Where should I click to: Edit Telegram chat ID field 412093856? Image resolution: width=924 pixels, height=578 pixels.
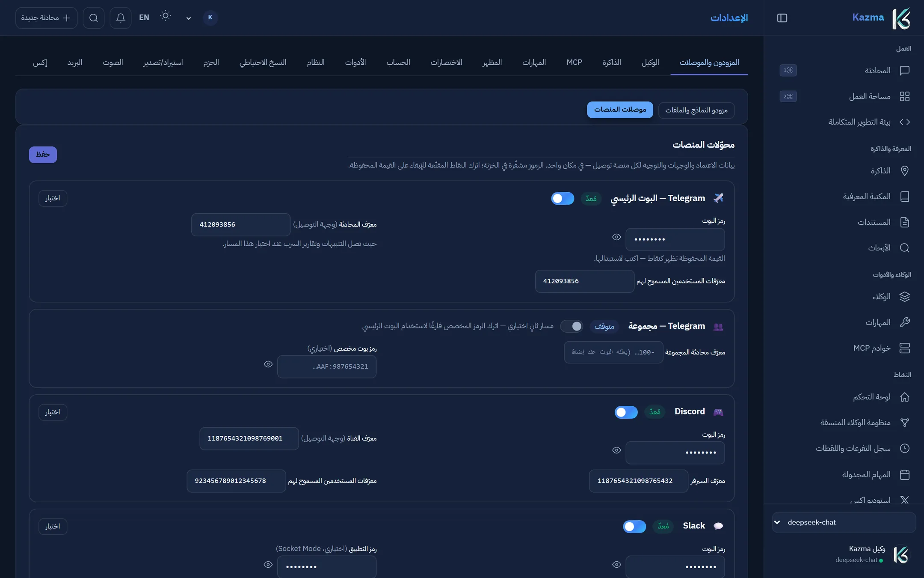tap(241, 225)
